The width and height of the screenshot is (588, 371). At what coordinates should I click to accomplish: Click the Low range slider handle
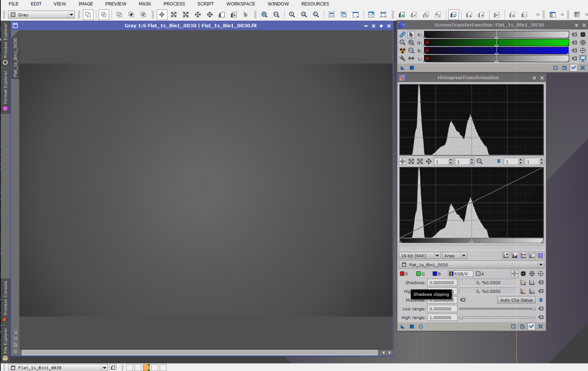(x=534, y=309)
